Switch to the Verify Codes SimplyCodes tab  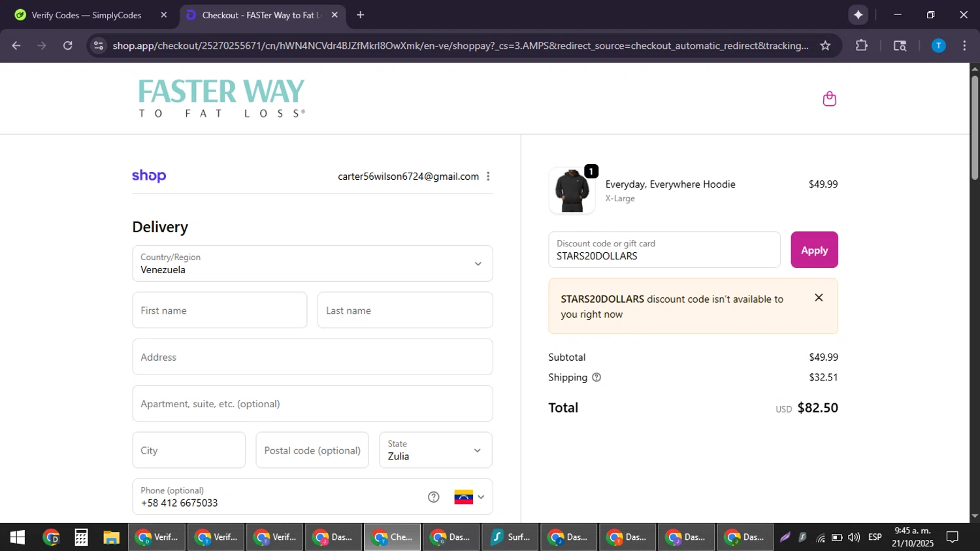pyautogui.click(x=87, y=15)
